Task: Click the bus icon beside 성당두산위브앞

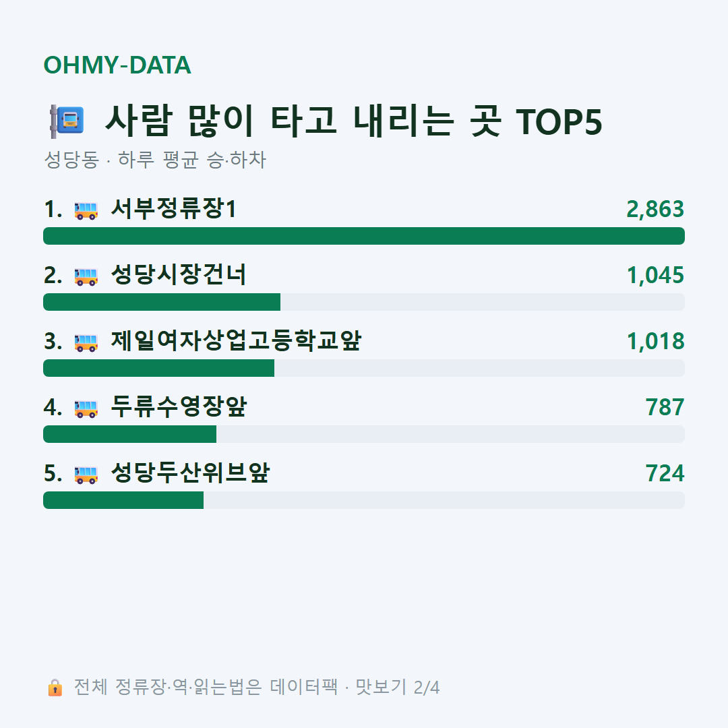Action: pyautogui.click(x=86, y=475)
